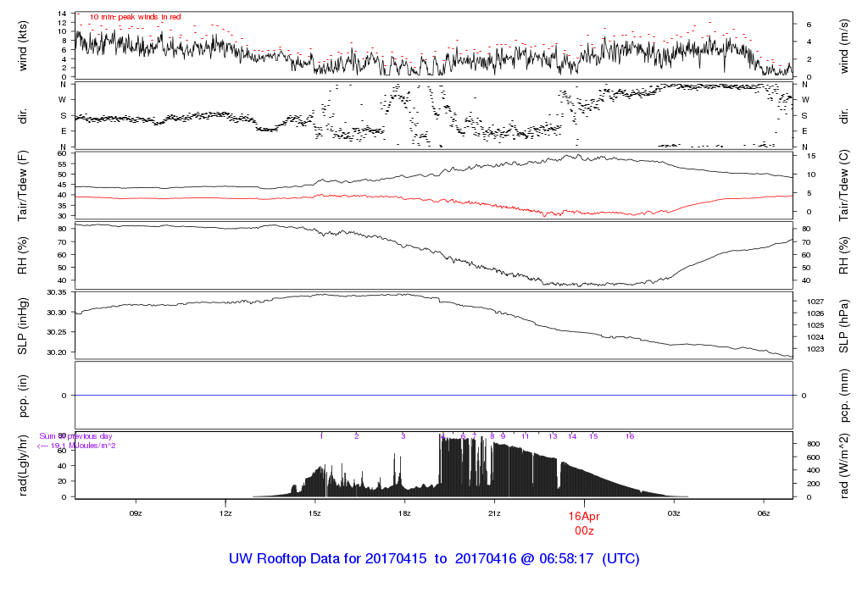Click the SLP (inHg) axis label
Viewport: 868px width, 593px height.
(x=23, y=326)
